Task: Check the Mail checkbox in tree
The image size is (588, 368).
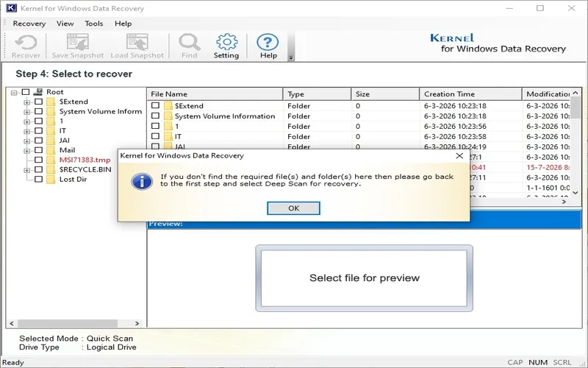Action: click(39, 150)
